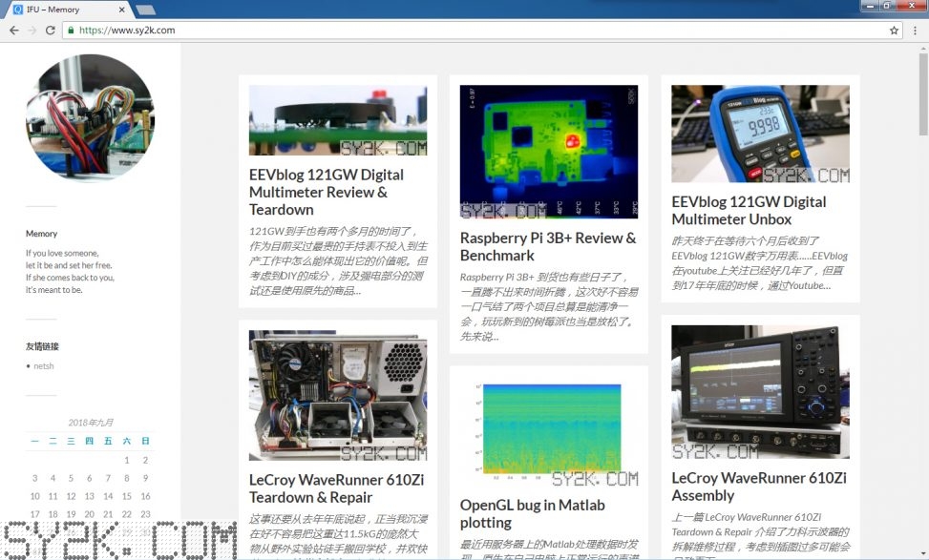The width and height of the screenshot is (929, 560).
Task: Select the IFU – Memory tab
Action: coord(68,10)
